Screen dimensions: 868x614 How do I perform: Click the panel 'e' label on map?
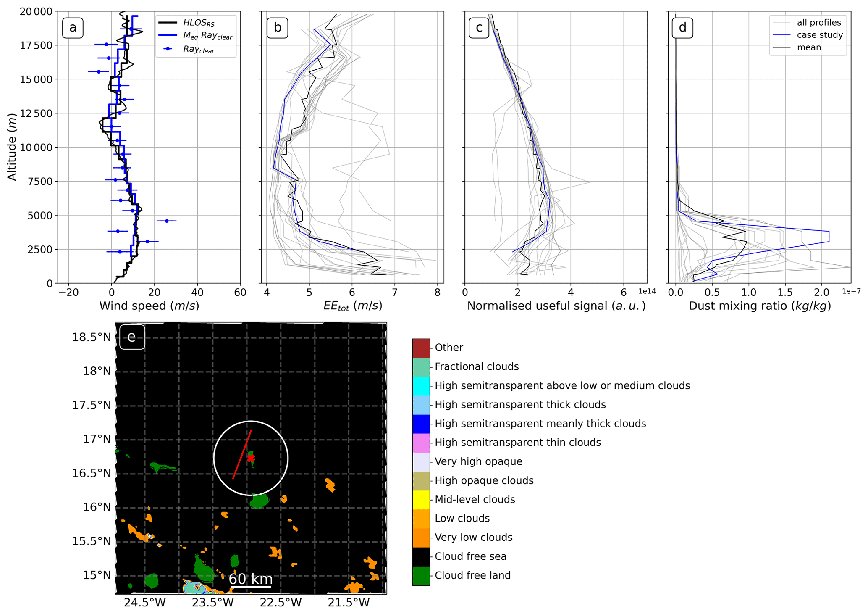pyautogui.click(x=132, y=337)
